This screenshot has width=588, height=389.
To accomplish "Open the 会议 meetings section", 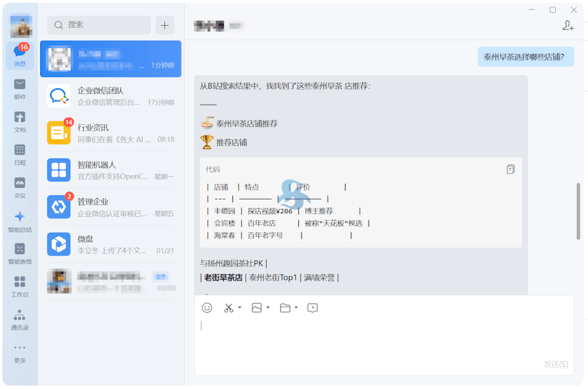I will click(x=20, y=188).
